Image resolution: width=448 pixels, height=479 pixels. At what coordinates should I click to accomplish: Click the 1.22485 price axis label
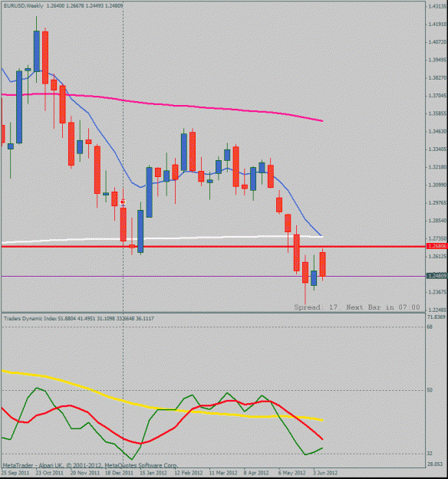coord(438,310)
